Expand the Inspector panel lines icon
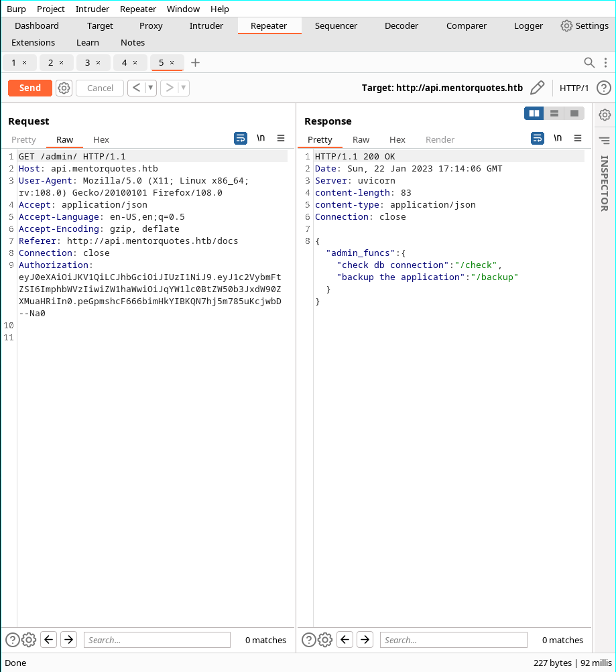The image size is (616, 672). point(605,141)
